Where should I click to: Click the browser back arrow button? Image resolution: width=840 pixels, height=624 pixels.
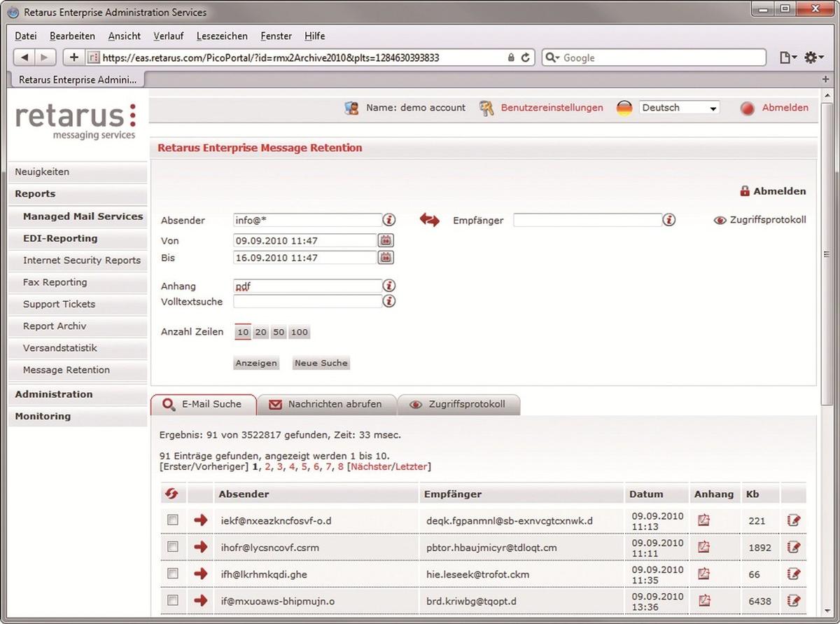[25, 57]
